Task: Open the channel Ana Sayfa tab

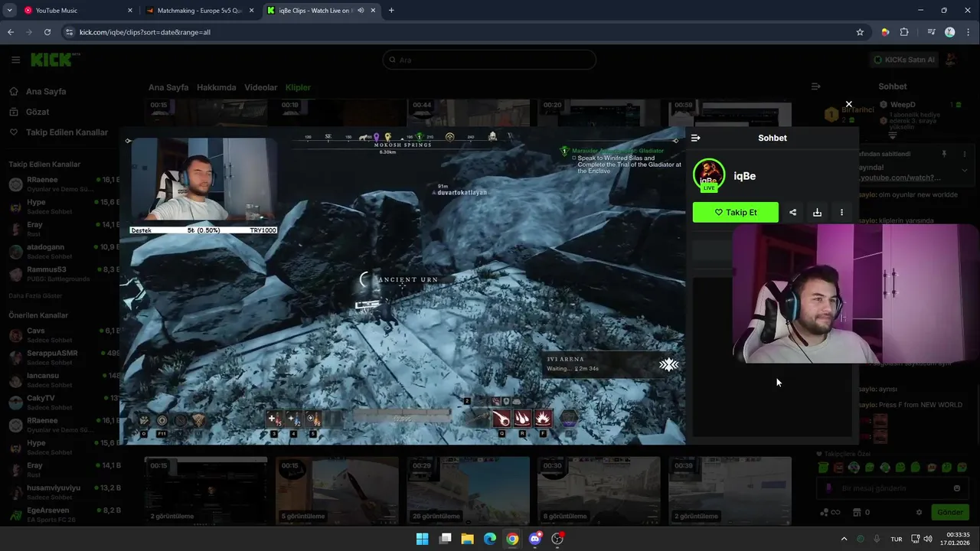Action: tap(168, 87)
